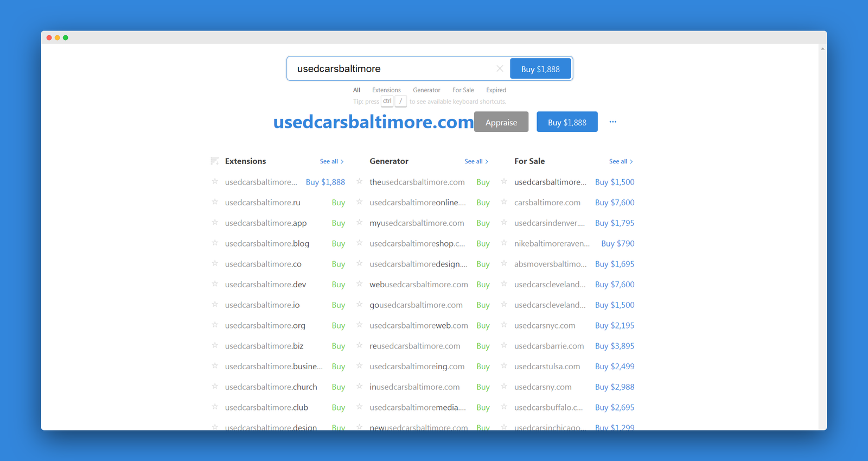Star the usedcarsbaltimore.dev domain
This screenshot has height=461, width=868.
coord(215,284)
